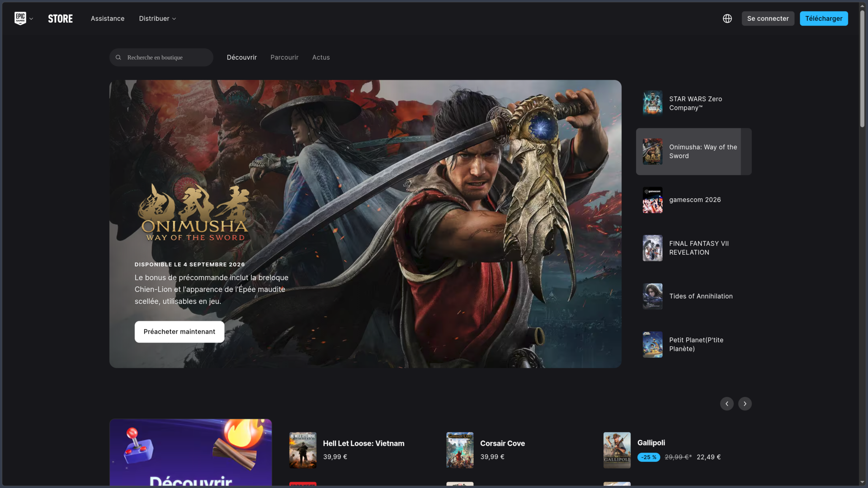Viewport: 868px width, 488px height.
Task: Open STAR WARS Zero Company title text
Action: pyautogui.click(x=696, y=103)
